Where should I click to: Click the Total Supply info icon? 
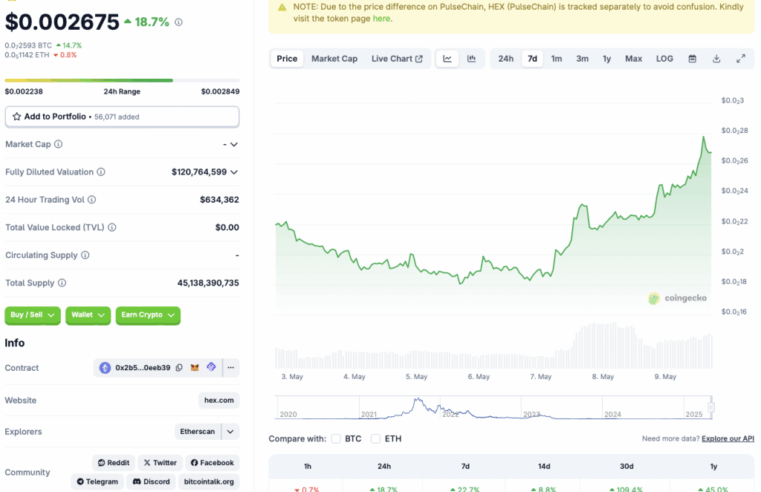[62, 282]
